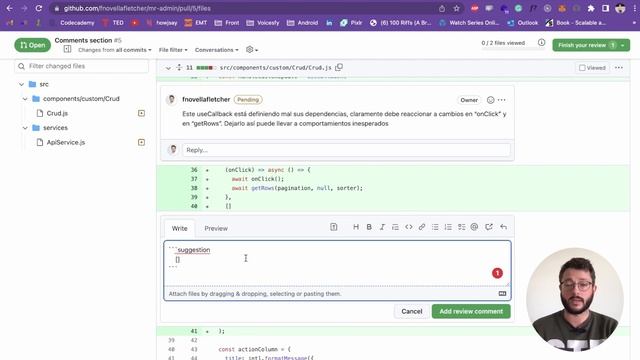Go back in browser history
Screen dimensions: 640x360
point(9,8)
